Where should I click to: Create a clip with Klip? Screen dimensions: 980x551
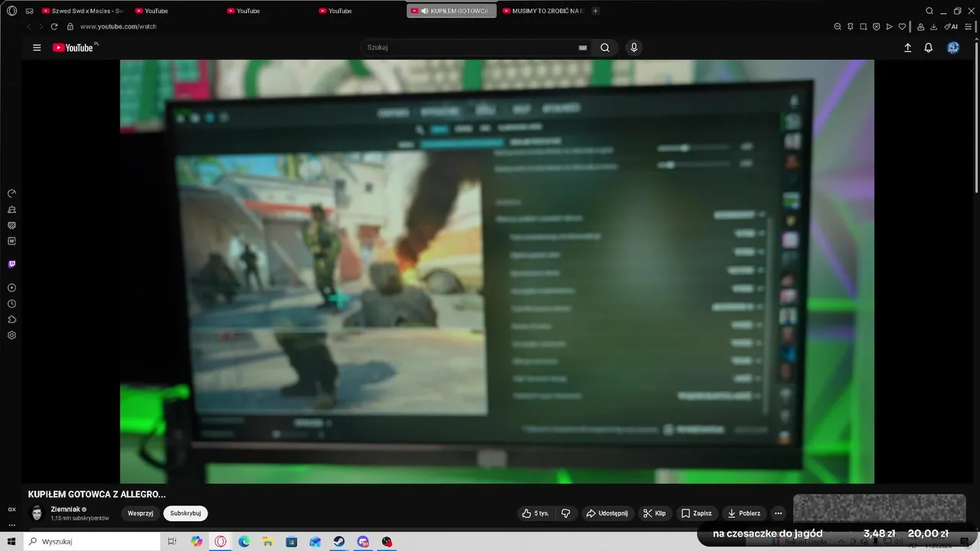pyautogui.click(x=655, y=514)
